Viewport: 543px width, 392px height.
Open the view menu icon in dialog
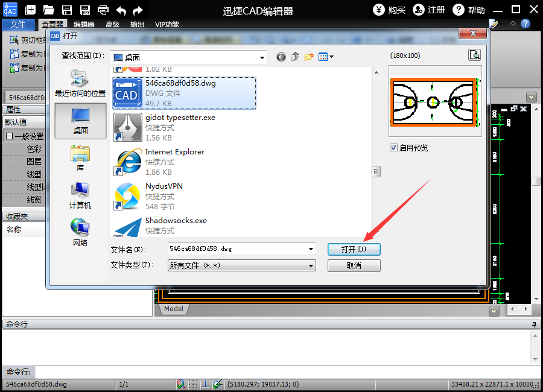(326, 57)
